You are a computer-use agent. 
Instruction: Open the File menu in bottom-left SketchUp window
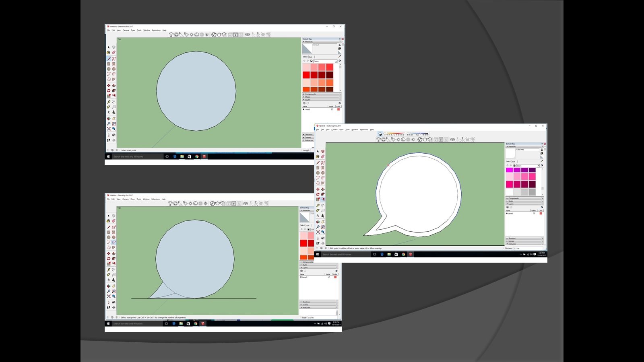(x=108, y=199)
